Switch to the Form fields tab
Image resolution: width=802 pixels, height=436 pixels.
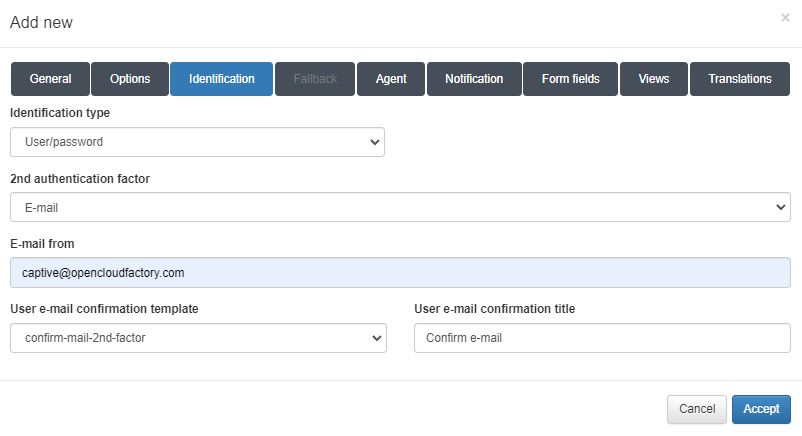coord(571,79)
